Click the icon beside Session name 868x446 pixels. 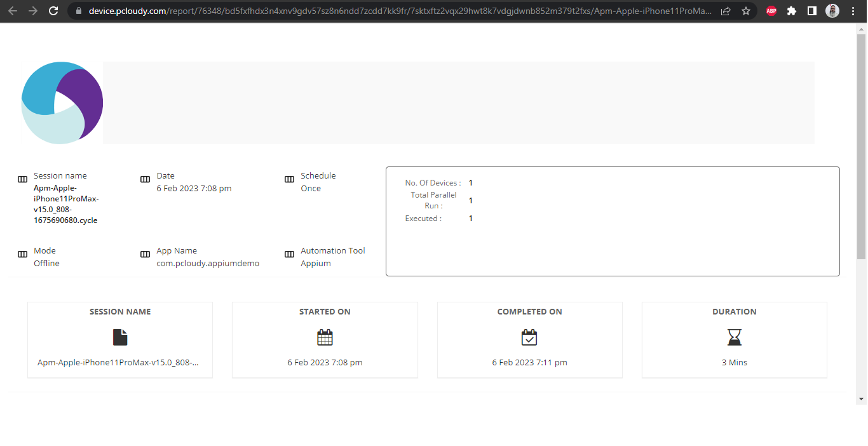coord(22,180)
